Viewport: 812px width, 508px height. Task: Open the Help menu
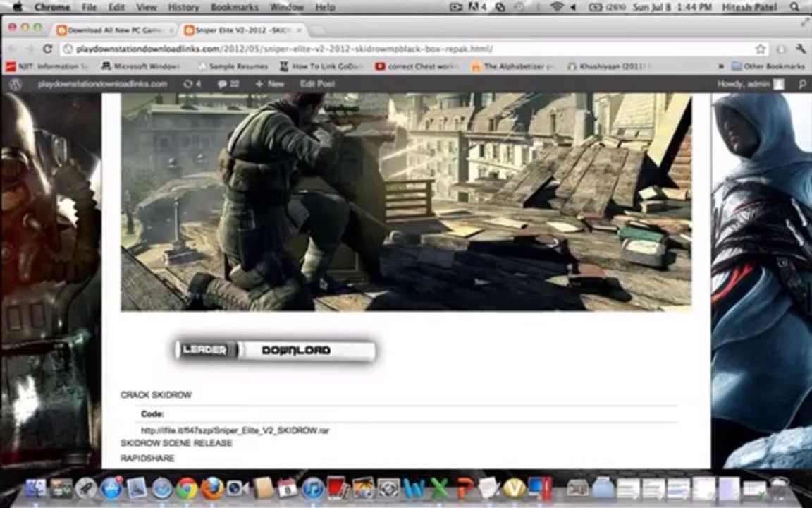click(x=325, y=7)
